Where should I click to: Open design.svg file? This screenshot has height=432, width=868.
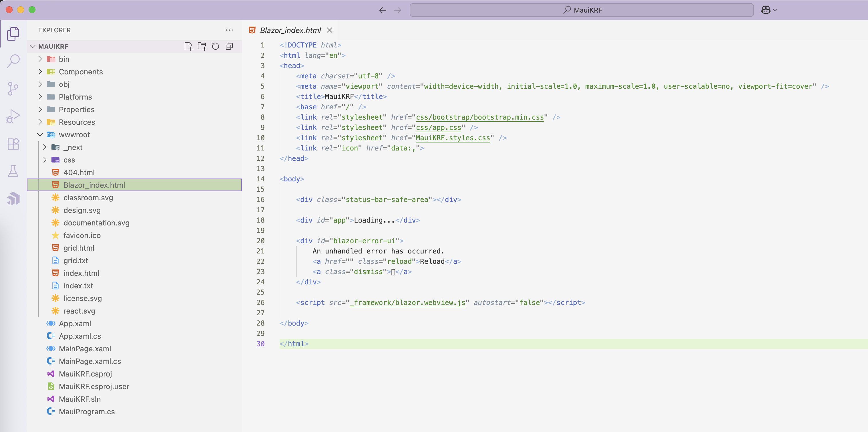click(134, 210)
